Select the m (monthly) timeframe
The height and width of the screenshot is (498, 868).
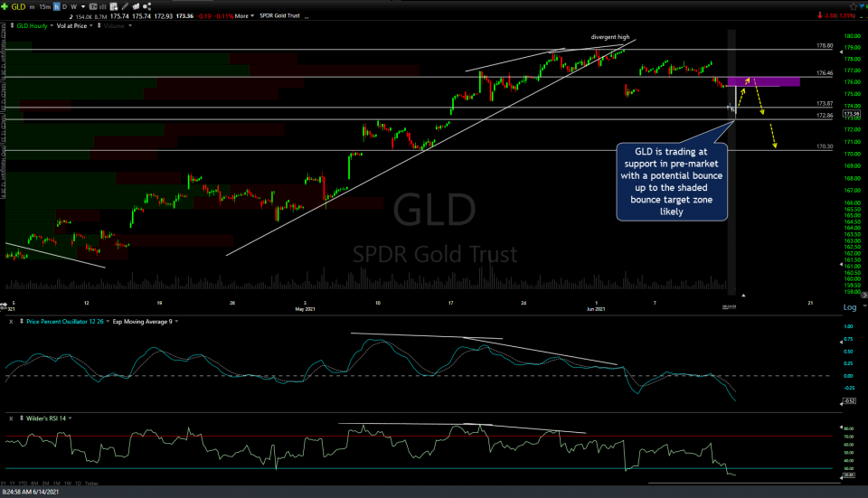point(33,7)
